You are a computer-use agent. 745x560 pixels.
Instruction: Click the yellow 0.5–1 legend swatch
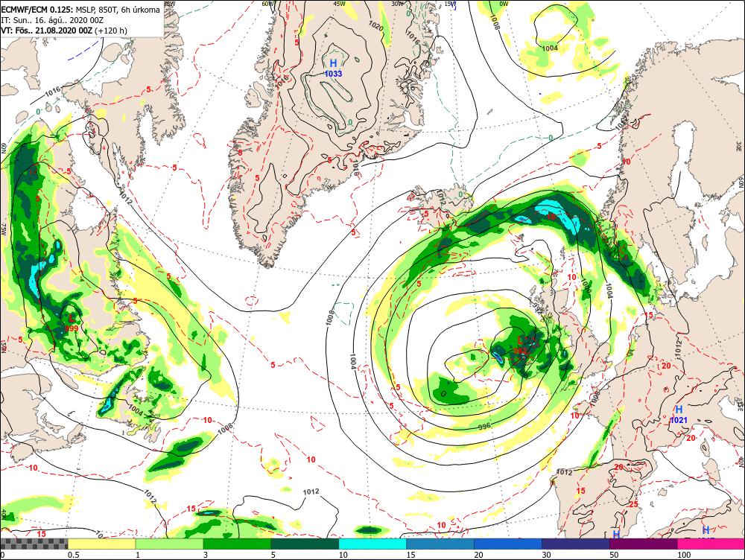101,544
